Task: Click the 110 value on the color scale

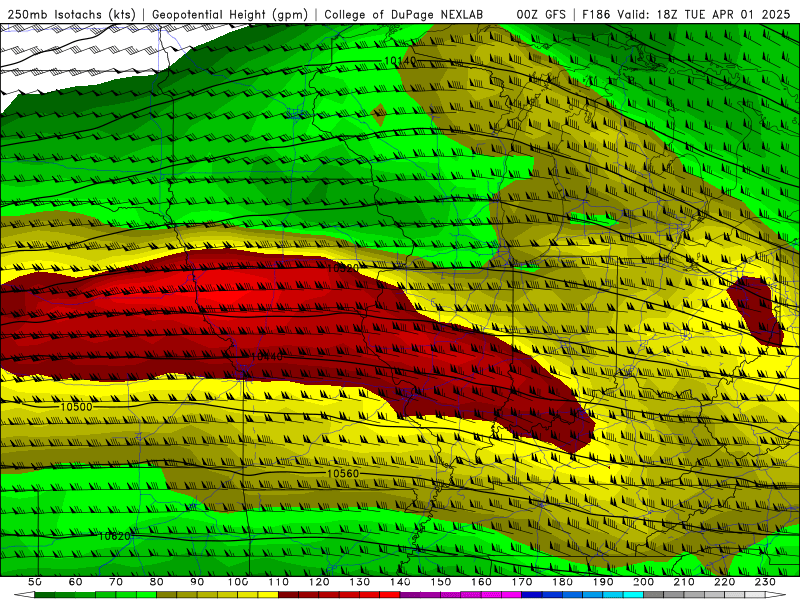Action: (x=279, y=582)
